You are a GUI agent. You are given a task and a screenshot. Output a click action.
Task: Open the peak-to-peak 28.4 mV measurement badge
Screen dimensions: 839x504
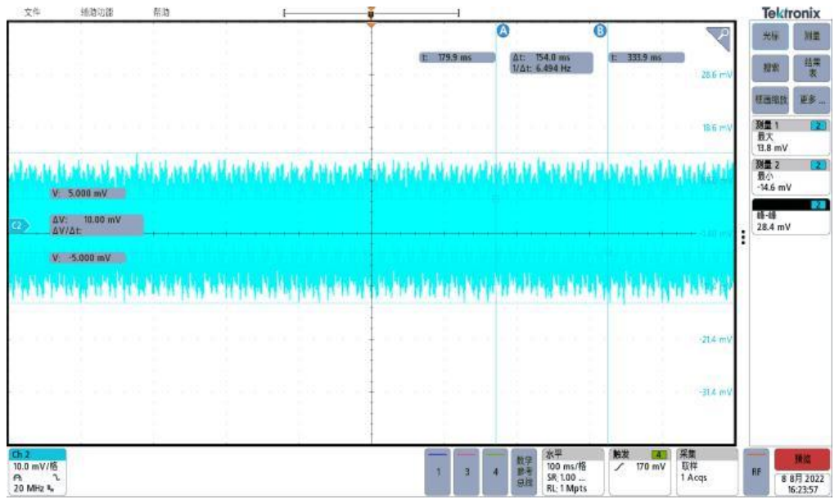(791, 216)
